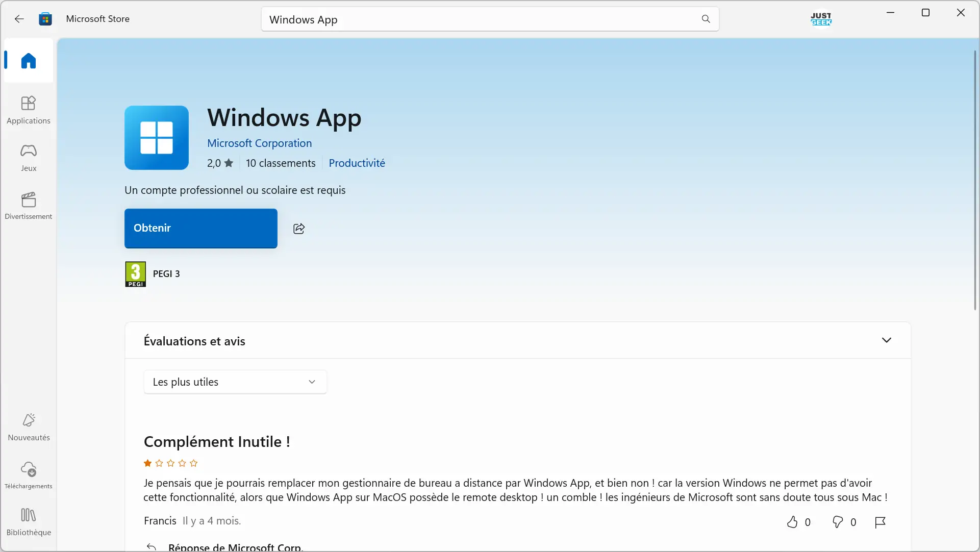This screenshot has height=552, width=980.
Task: Open the Téléchargements section
Action: (x=29, y=475)
